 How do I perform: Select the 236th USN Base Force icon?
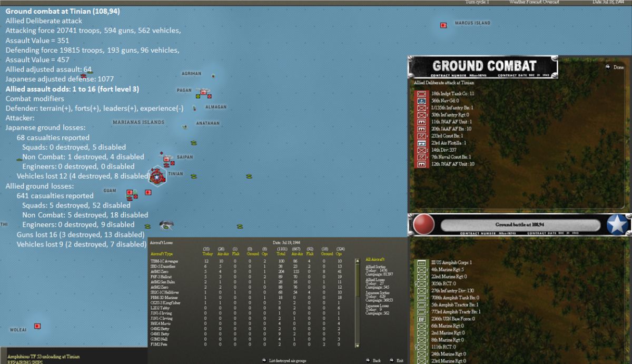click(421, 319)
